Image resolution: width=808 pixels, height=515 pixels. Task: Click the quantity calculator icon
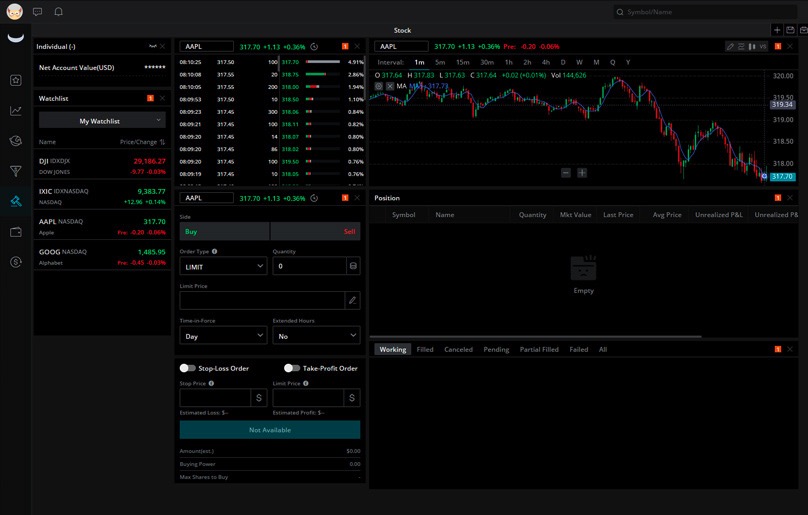[x=353, y=266]
